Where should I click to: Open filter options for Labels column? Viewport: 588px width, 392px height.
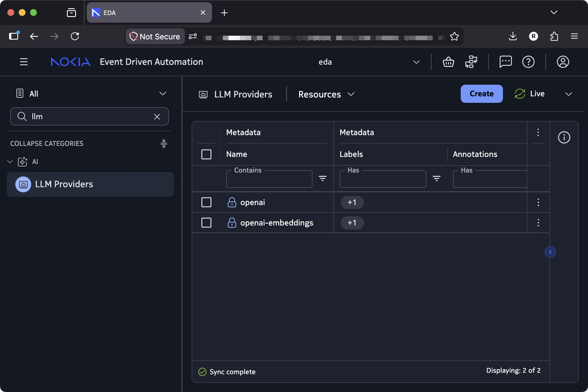[x=437, y=178]
